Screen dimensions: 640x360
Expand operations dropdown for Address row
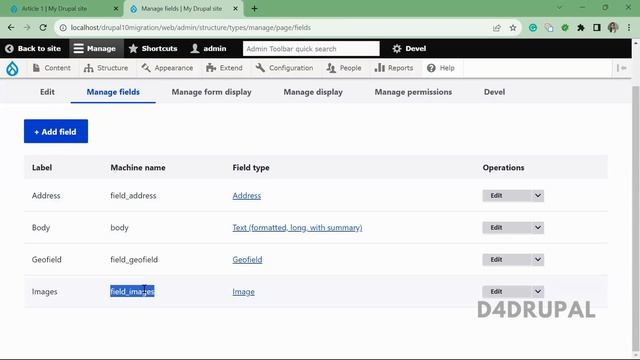tap(538, 196)
